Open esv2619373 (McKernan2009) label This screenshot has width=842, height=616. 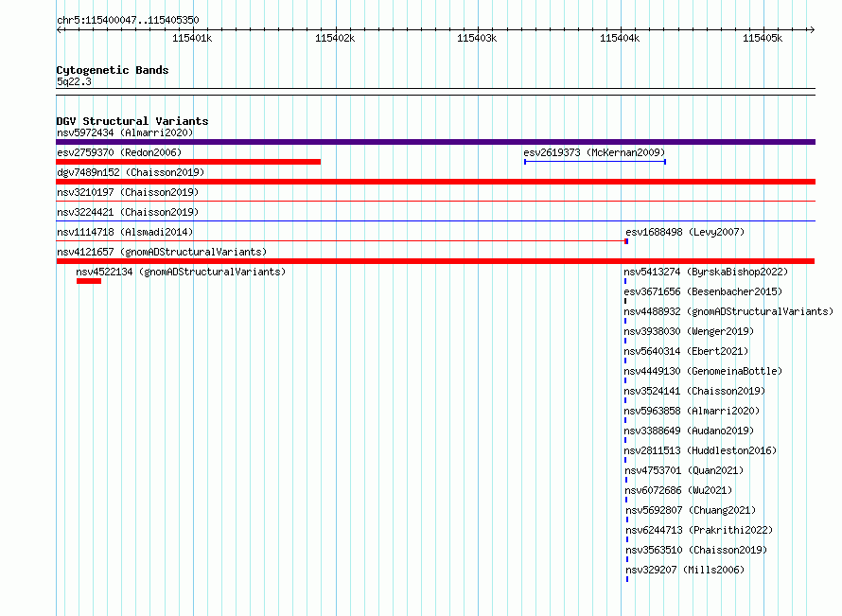[594, 152]
